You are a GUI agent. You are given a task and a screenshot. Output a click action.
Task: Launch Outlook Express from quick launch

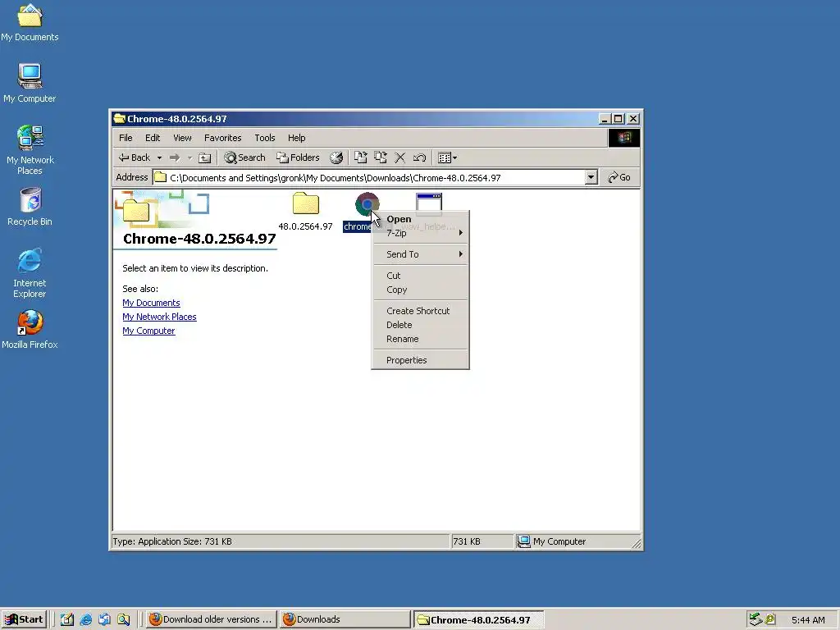coord(104,619)
